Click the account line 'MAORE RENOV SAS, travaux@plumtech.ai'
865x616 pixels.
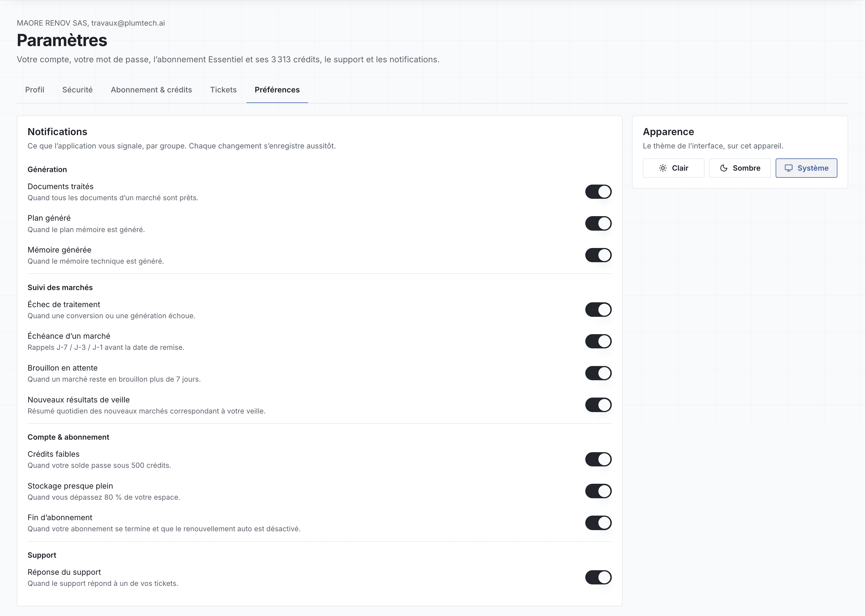point(91,23)
